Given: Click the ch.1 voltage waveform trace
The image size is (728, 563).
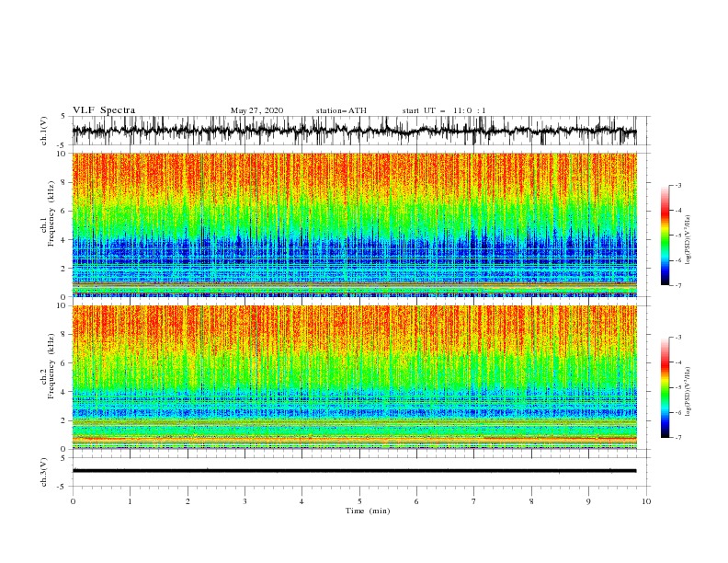Looking at the screenshot, I should (354, 131).
